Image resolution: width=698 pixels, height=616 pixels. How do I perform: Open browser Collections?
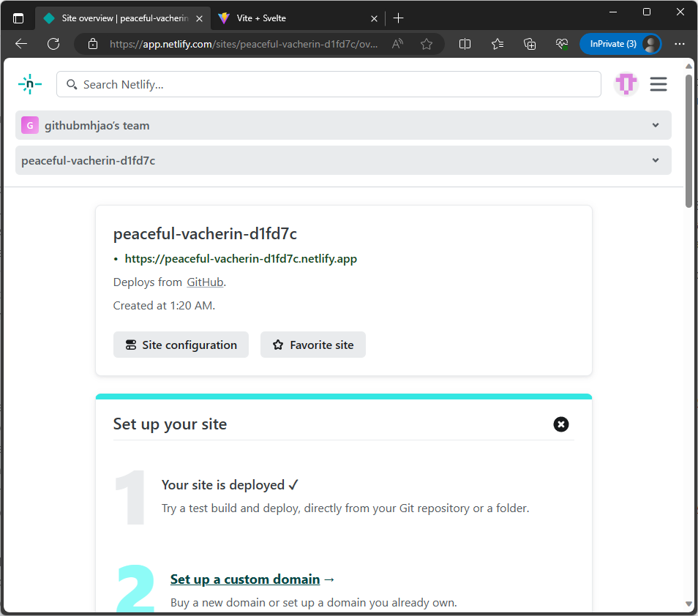pyautogui.click(x=530, y=44)
